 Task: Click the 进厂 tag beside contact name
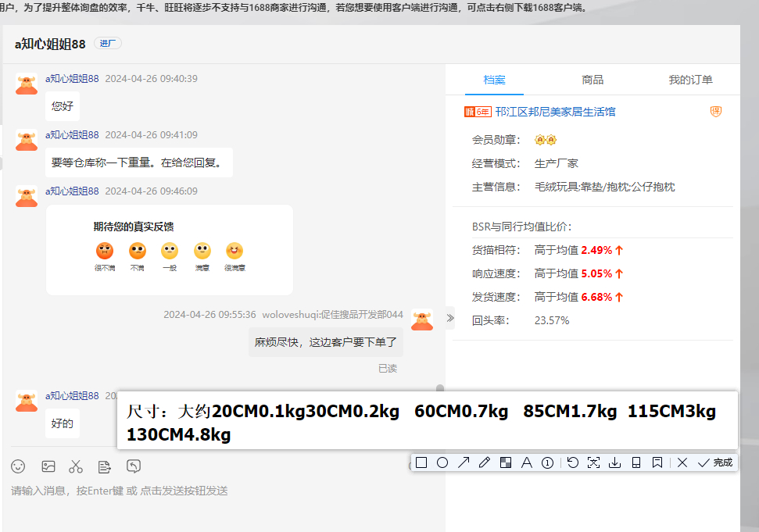(107, 44)
